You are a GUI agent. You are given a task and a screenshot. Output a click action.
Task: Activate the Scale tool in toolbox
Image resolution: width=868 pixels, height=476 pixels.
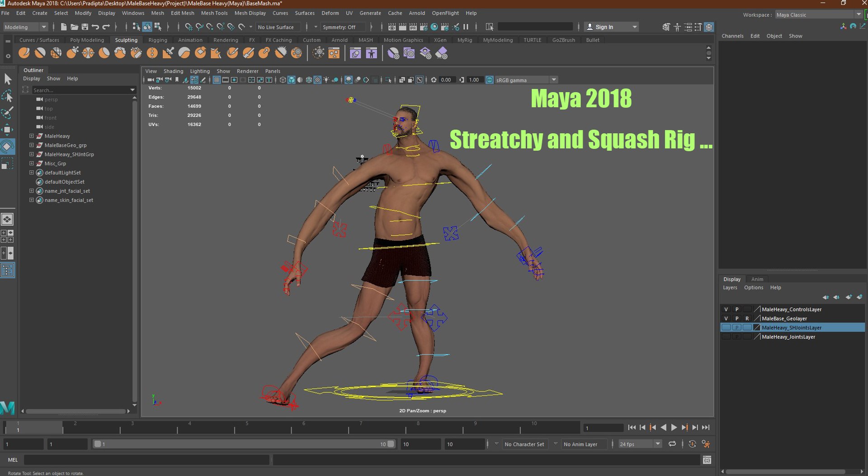[8, 163]
